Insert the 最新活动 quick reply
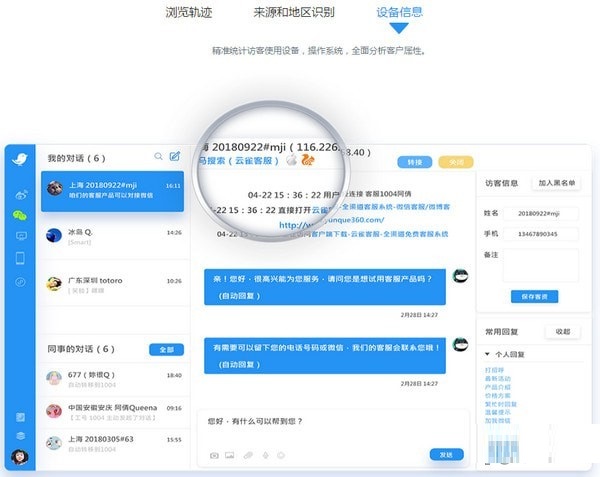The width and height of the screenshot is (600, 477). 498,378
